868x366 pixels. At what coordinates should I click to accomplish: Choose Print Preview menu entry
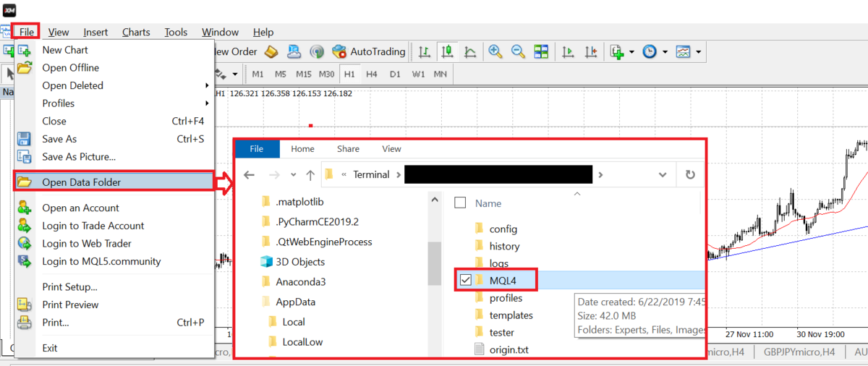pos(114,305)
